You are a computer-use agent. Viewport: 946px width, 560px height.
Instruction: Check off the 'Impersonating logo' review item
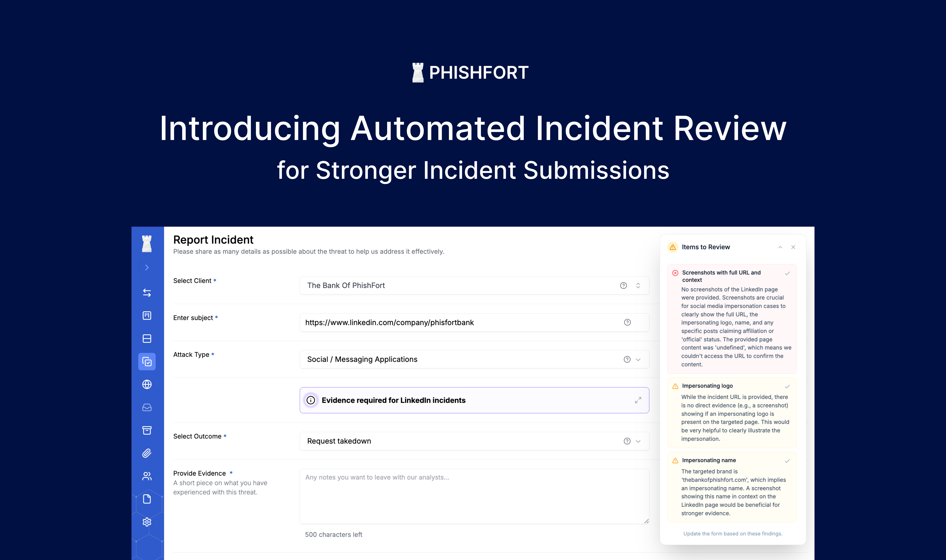click(787, 386)
